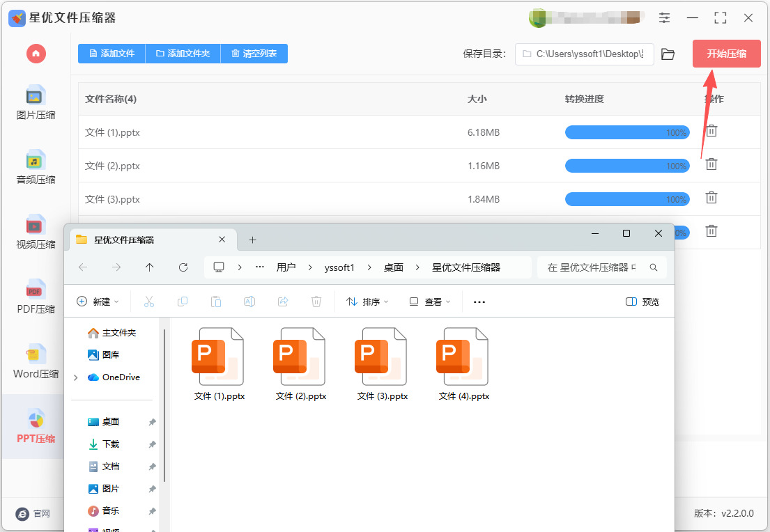Open the 查看 view dropdown
770x532 pixels.
click(430, 302)
